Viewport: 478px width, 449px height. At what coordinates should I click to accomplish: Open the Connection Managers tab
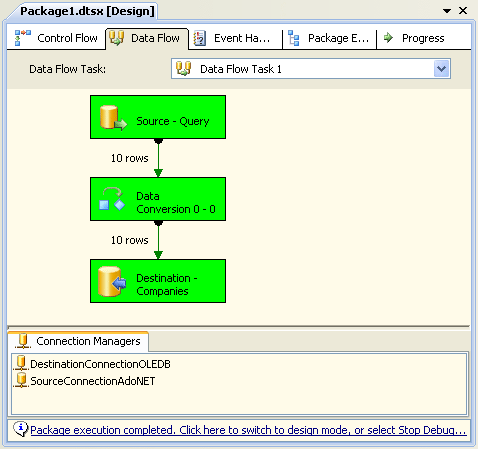tap(79, 341)
